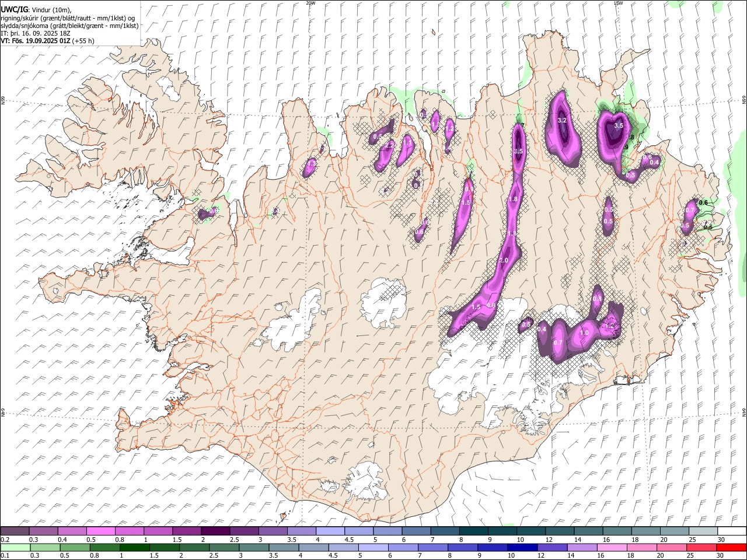Click the red-pink 25 swatch in lower legend

pyautogui.click(x=701, y=548)
